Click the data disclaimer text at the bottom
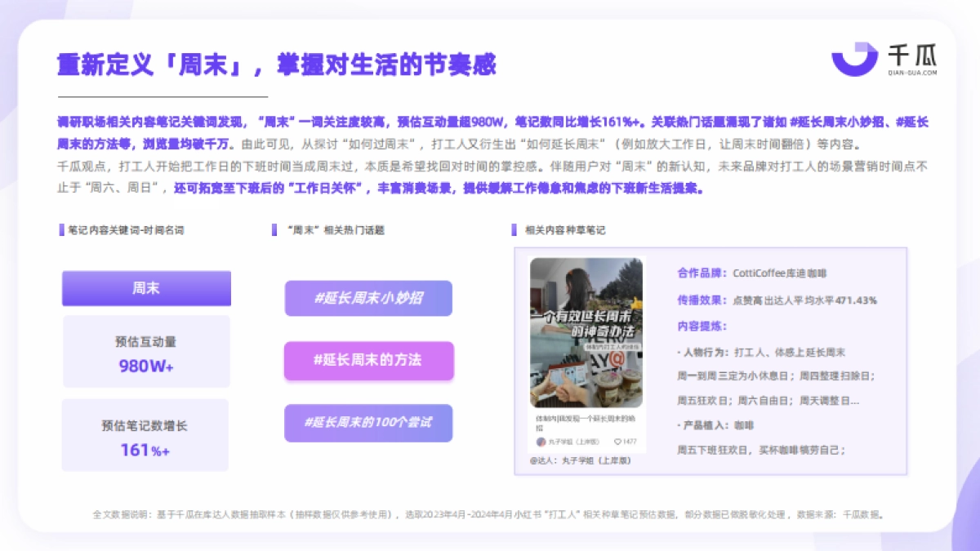Screen dimensions: 980x551 coord(490,514)
